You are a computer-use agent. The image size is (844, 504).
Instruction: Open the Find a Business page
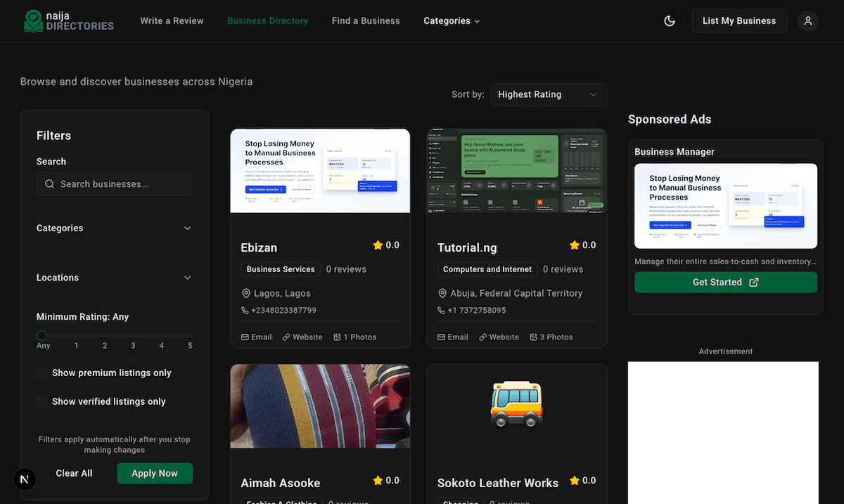click(x=366, y=21)
